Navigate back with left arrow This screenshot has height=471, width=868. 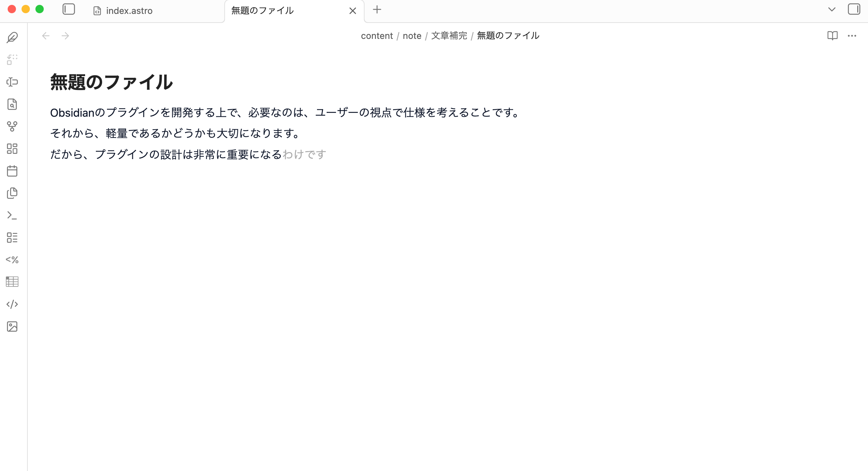46,36
